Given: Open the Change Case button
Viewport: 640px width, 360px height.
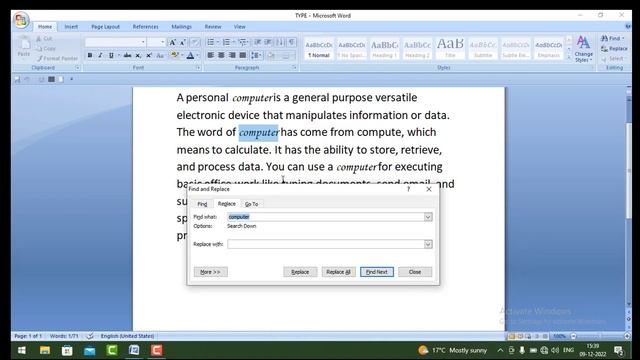Looking at the screenshot, I should tap(160, 55).
